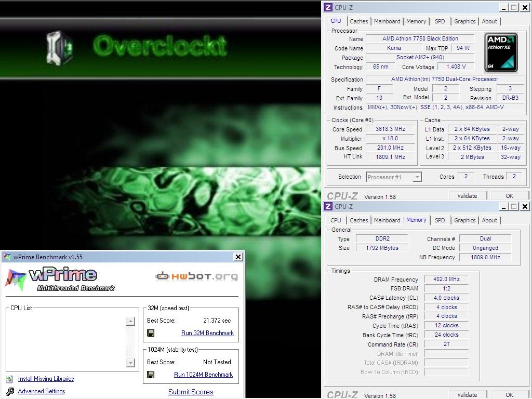The width and height of the screenshot is (532, 399).
Task: Click the Advanced Settings wrench icon
Action: click(x=10, y=392)
